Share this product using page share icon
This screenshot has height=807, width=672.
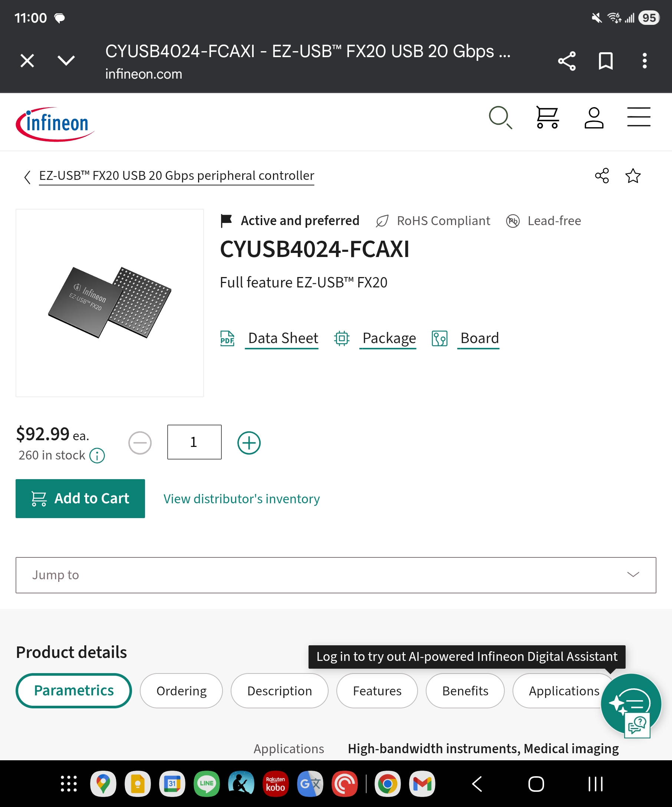click(602, 176)
